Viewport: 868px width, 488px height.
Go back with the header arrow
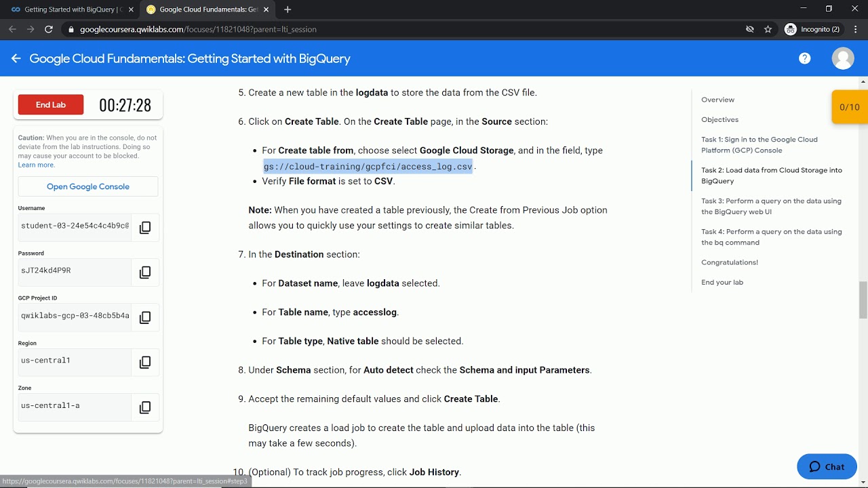coord(16,59)
